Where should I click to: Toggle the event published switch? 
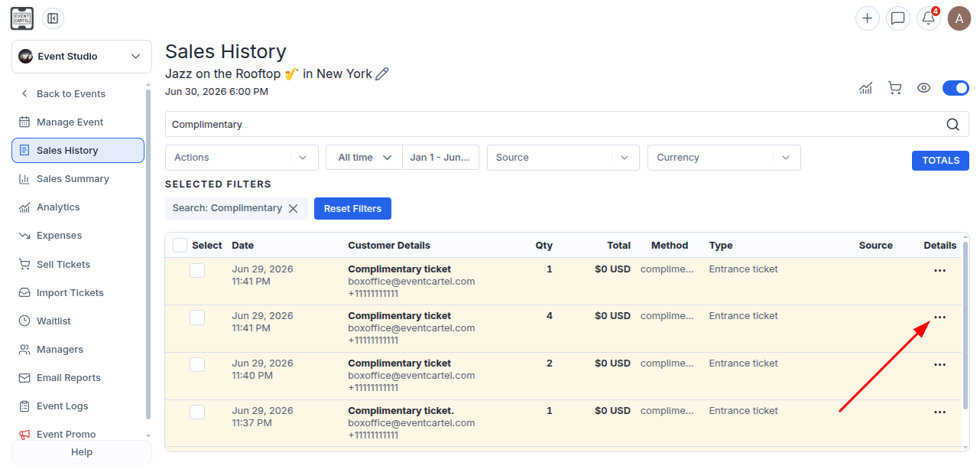click(956, 88)
